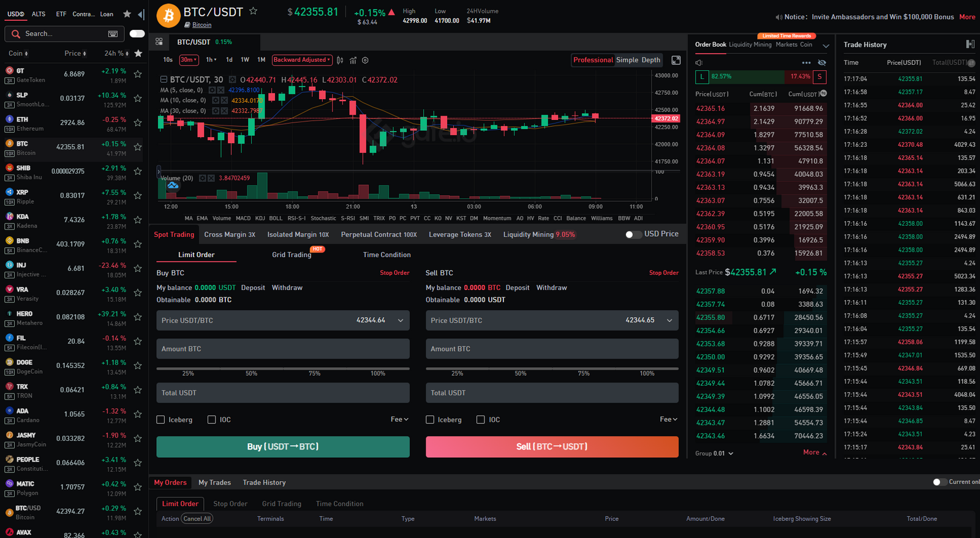Click the trade history panel layout icon
980x538 pixels.
(x=970, y=44)
